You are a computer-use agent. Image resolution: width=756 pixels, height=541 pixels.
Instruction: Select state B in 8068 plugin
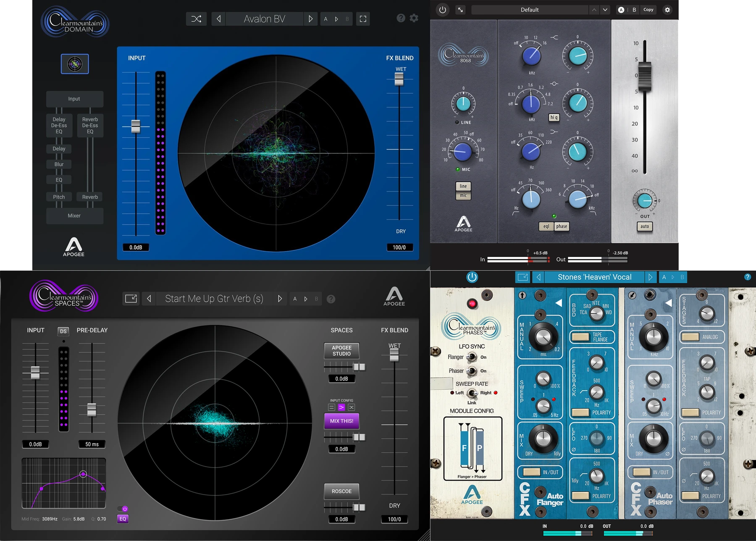[634, 10]
